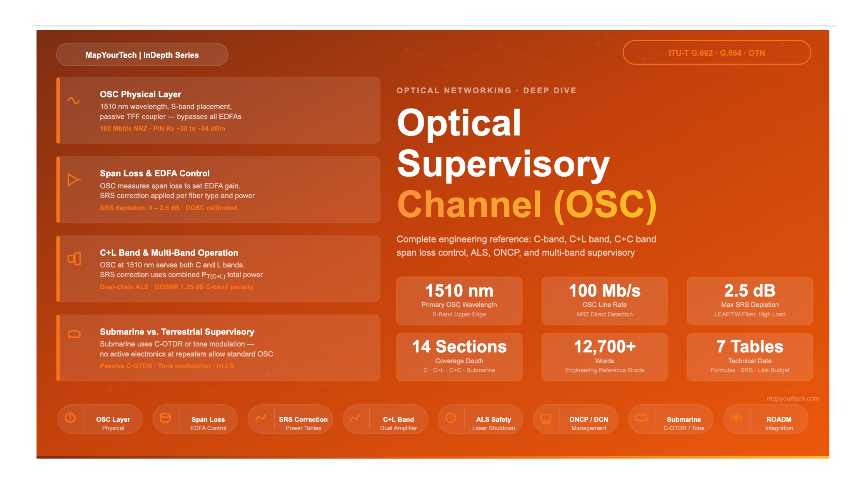Select the Span Loss EDFA Control pill
Image resolution: width=868 pixels, height=488 pixels.
tap(195, 419)
